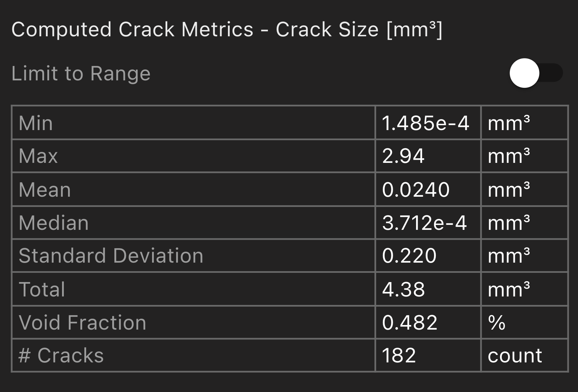Click the Void Fraction row label

pyautogui.click(x=83, y=322)
